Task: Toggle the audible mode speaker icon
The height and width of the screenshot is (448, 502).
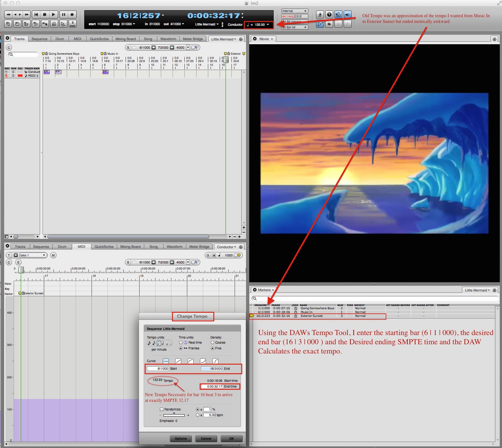Action: [x=348, y=15]
